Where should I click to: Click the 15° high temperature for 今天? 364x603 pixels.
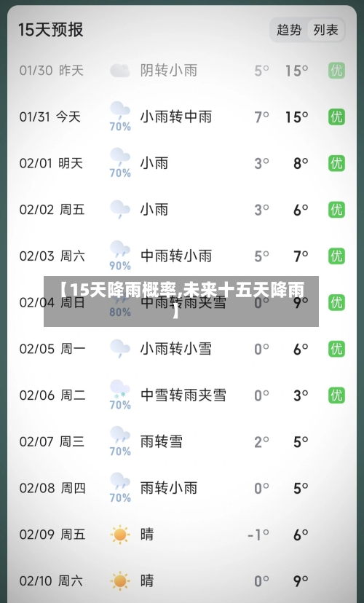pos(297,117)
